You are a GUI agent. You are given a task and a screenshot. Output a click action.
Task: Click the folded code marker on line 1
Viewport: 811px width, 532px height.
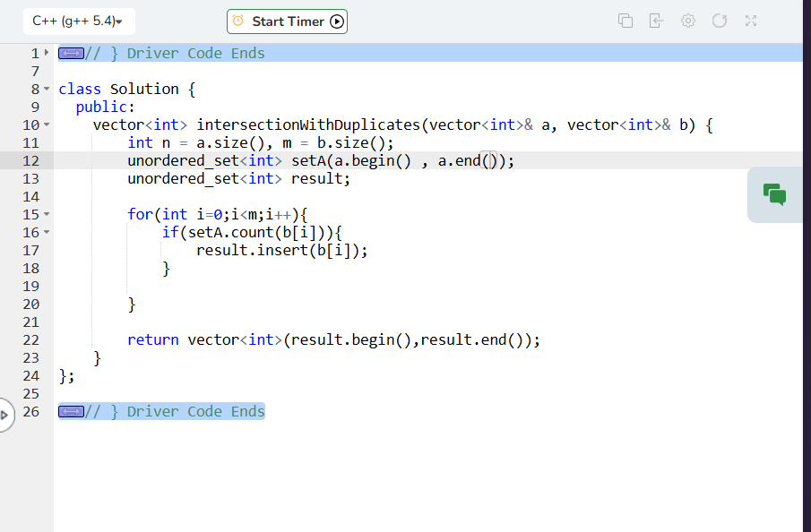71,53
